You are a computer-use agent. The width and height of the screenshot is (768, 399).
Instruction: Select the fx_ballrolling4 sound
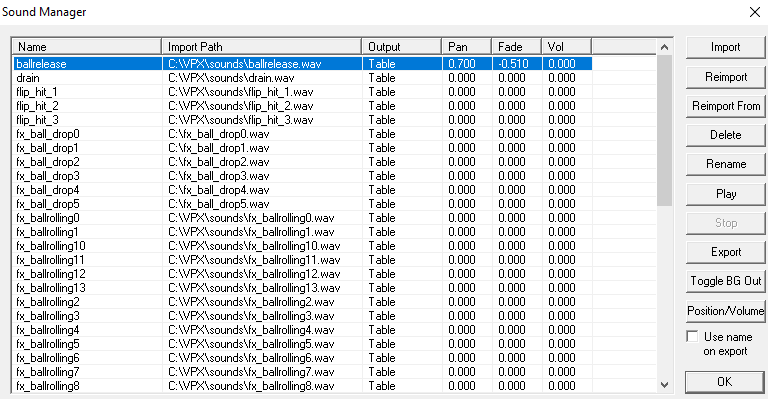[x=303, y=330]
